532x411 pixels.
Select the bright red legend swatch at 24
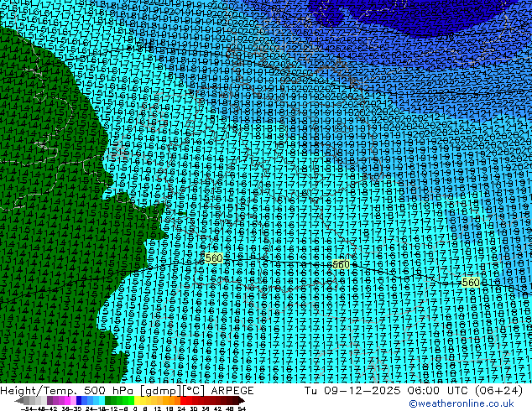(x=183, y=400)
